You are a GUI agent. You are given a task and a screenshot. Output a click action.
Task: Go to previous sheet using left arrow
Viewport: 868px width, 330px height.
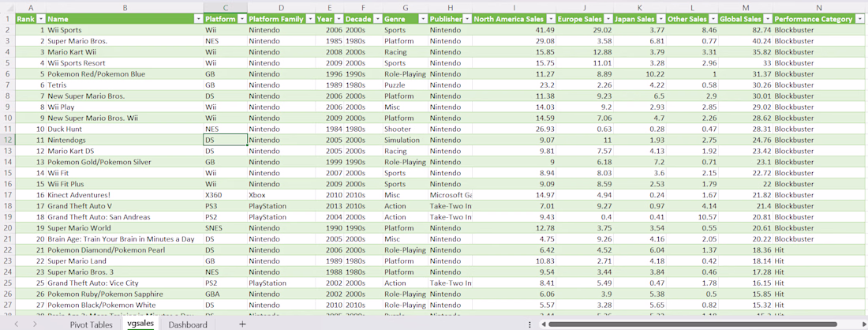17,324
